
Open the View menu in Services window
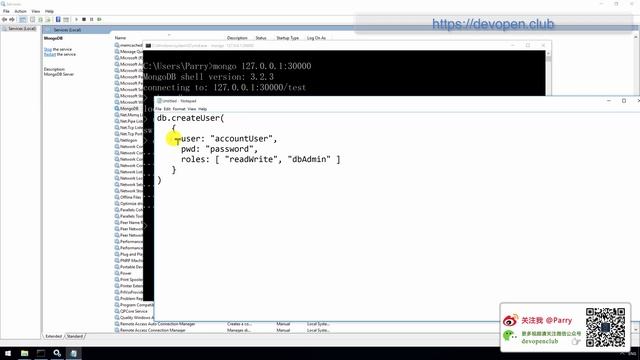coord(36,11)
